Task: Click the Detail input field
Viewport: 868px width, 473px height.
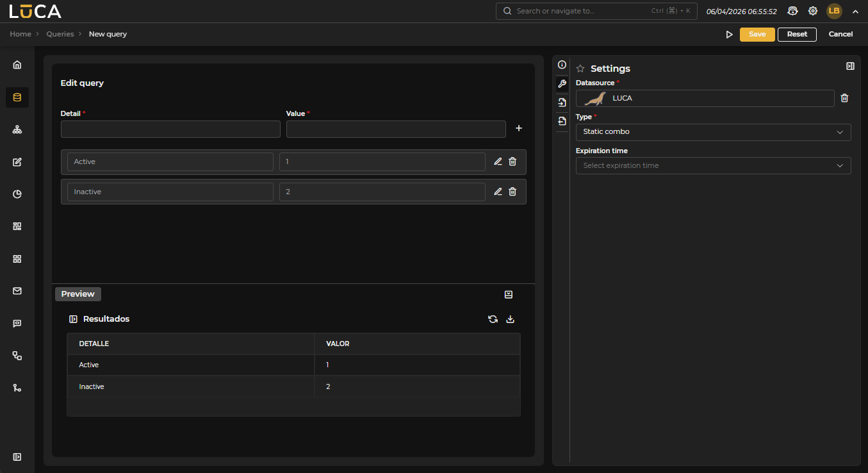Action: coord(170,129)
